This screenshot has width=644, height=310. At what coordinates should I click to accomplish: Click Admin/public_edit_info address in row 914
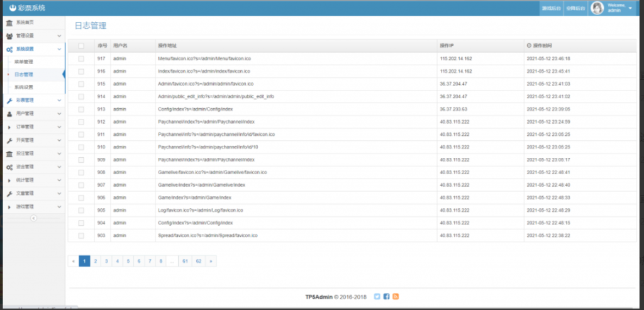pyautogui.click(x=216, y=96)
